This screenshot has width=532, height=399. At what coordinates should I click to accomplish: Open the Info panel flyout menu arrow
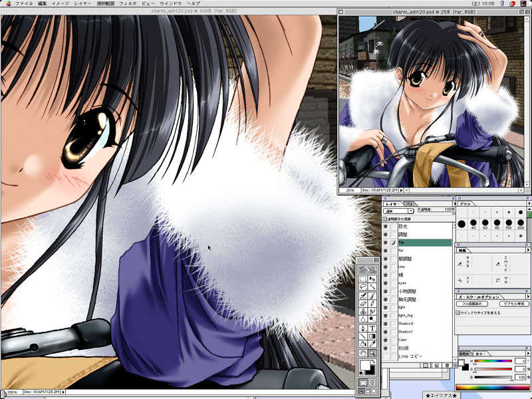528,250
